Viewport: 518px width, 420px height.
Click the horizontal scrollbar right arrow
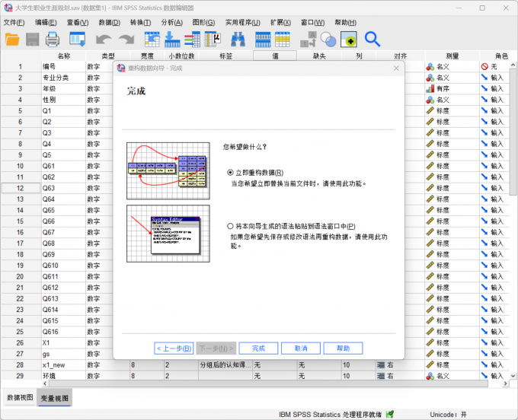505,383
